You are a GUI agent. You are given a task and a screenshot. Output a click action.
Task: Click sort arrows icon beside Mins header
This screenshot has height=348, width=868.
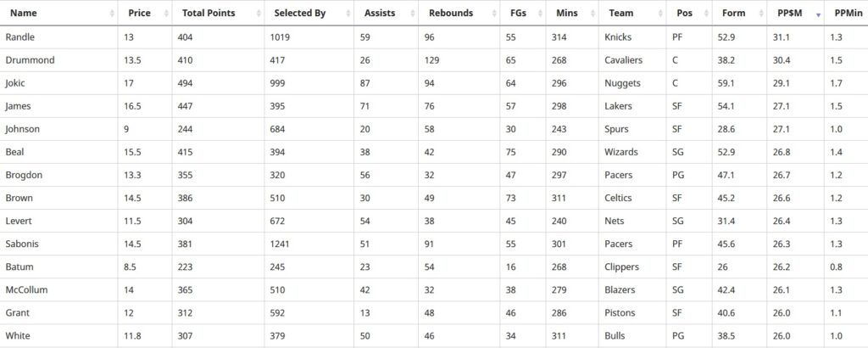pos(593,14)
